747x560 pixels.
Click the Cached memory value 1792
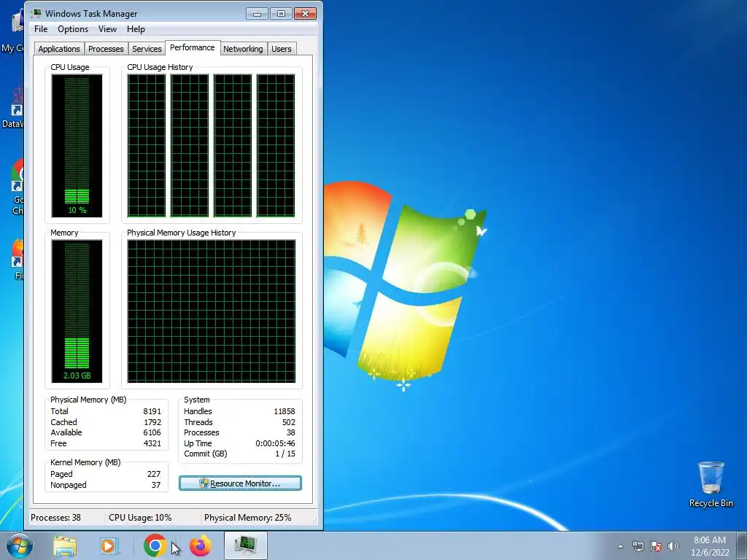tap(152, 422)
